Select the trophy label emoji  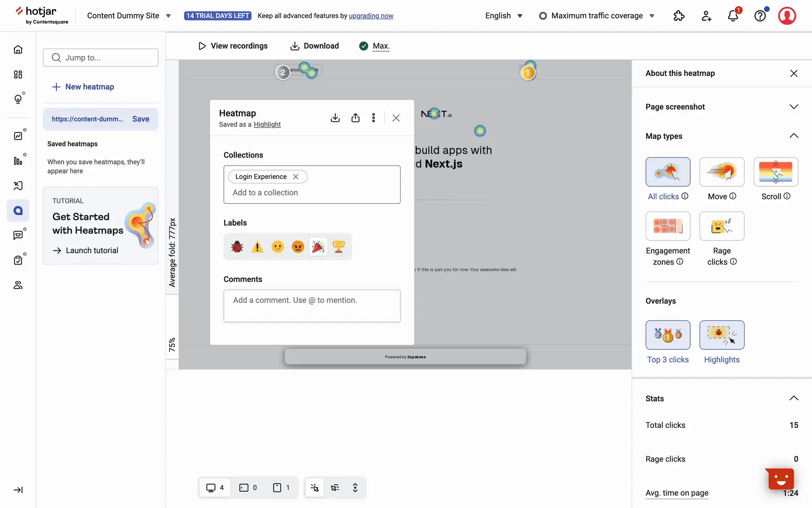(x=338, y=246)
